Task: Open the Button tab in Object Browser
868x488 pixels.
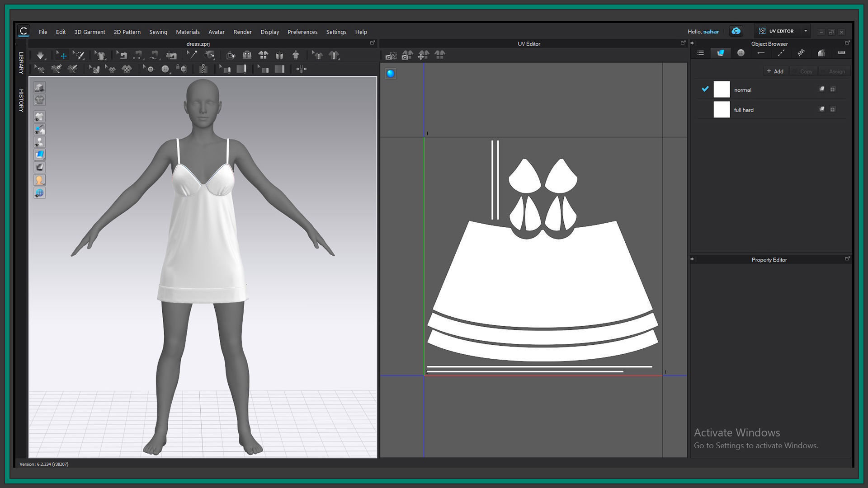Action: (741, 53)
